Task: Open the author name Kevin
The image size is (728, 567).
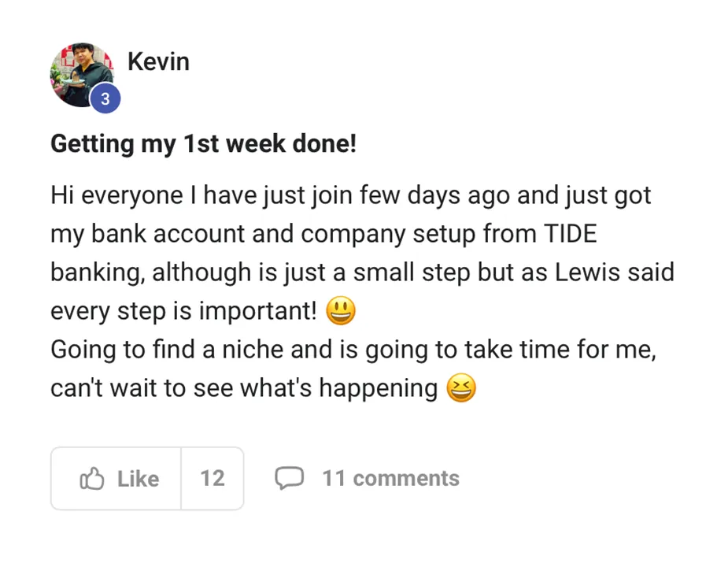Action: [158, 61]
